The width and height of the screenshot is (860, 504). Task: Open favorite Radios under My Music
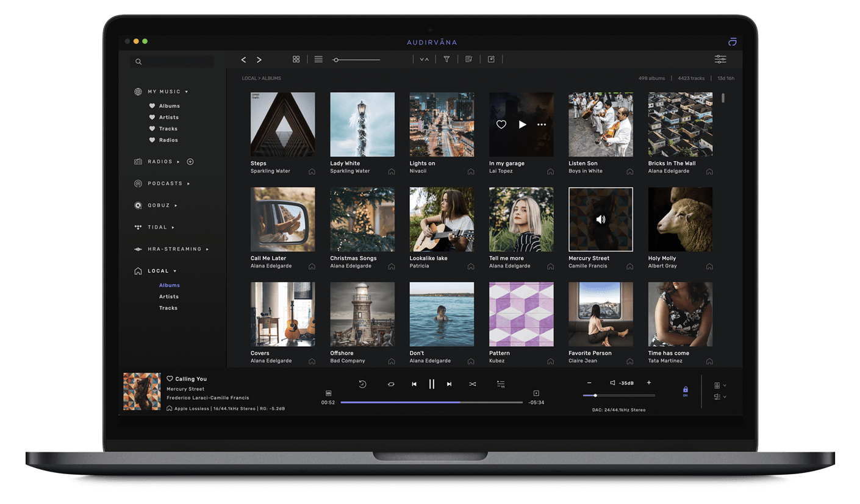tap(168, 140)
